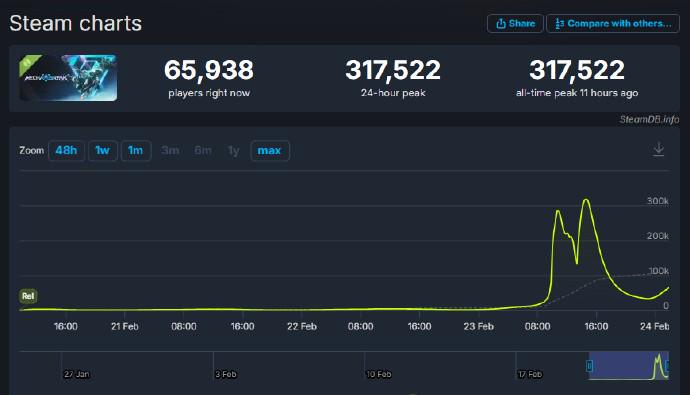Click right handle of navigator range
Viewport: 690px width, 395px height.
pyautogui.click(x=668, y=366)
